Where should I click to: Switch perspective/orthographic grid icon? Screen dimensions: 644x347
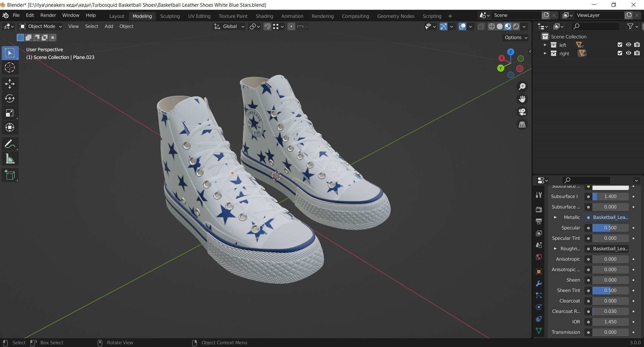522,125
